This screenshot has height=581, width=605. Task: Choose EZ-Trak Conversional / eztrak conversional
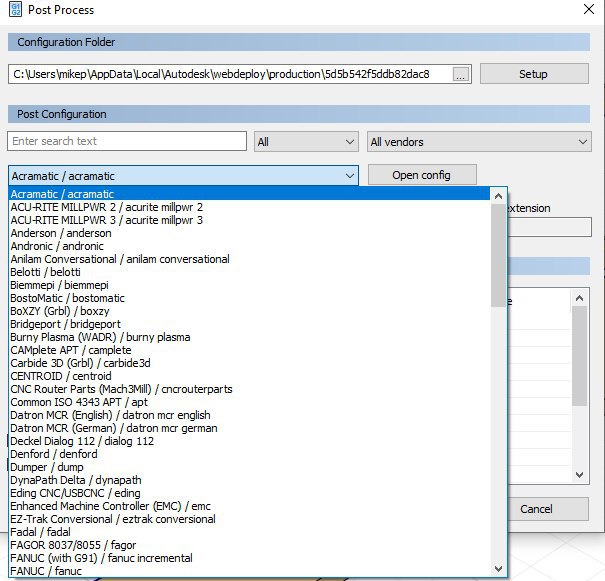coord(249,519)
